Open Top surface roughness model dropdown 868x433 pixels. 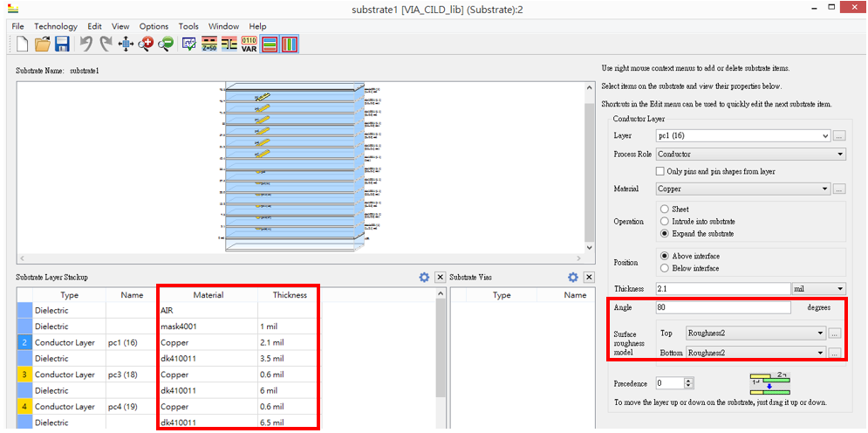point(755,333)
